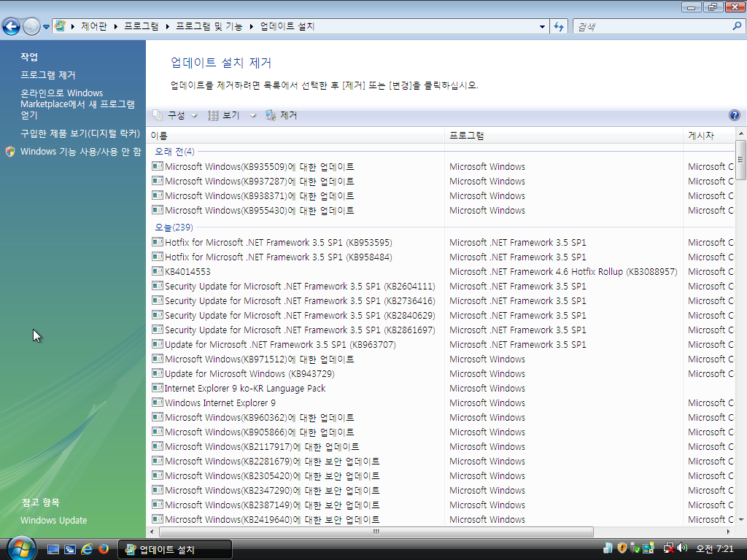Viewport: 747px width, 560px height.
Task: Select Security Update KB2840629 entry
Action: click(x=300, y=315)
